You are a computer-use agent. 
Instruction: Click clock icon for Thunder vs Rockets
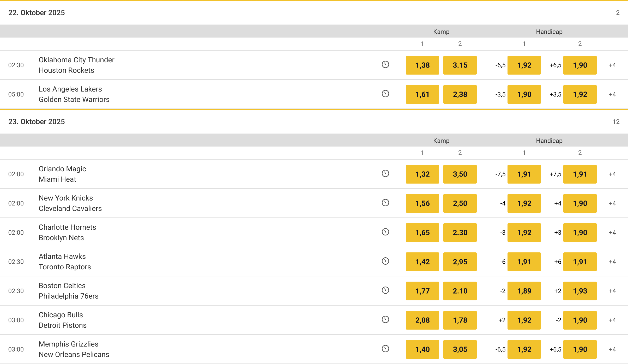pos(385,65)
